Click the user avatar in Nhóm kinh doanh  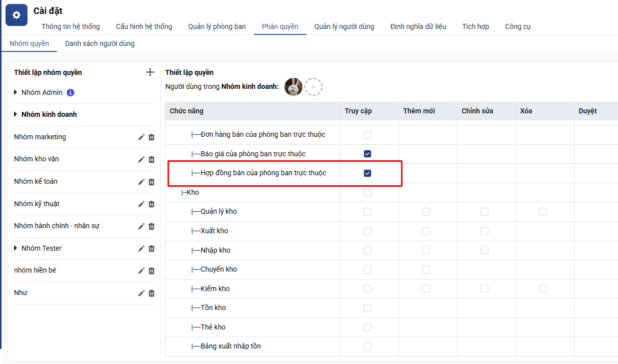[293, 87]
